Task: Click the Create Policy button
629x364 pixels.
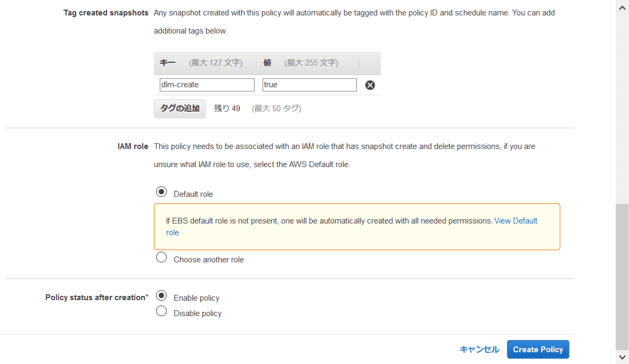Action: 538,350
